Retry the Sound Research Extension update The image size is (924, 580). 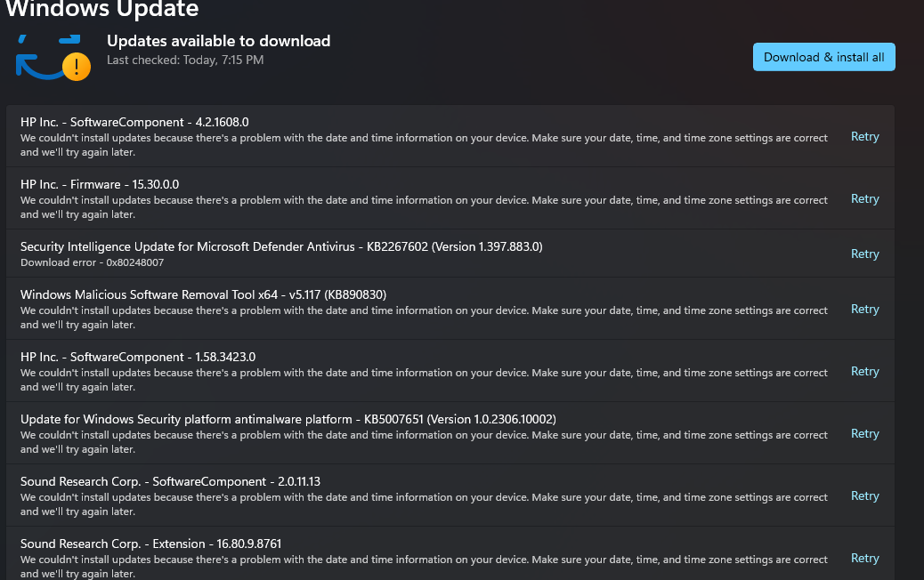click(x=864, y=558)
